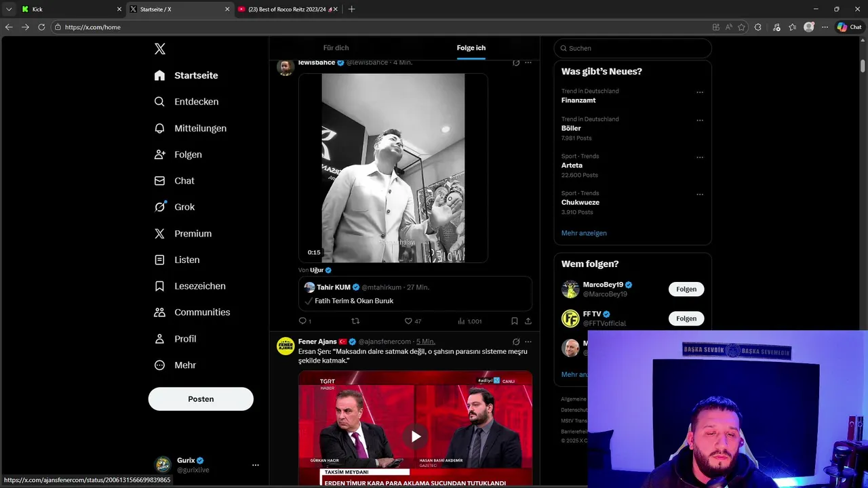
Task: Follow MarcoBey19
Action: click(686, 289)
